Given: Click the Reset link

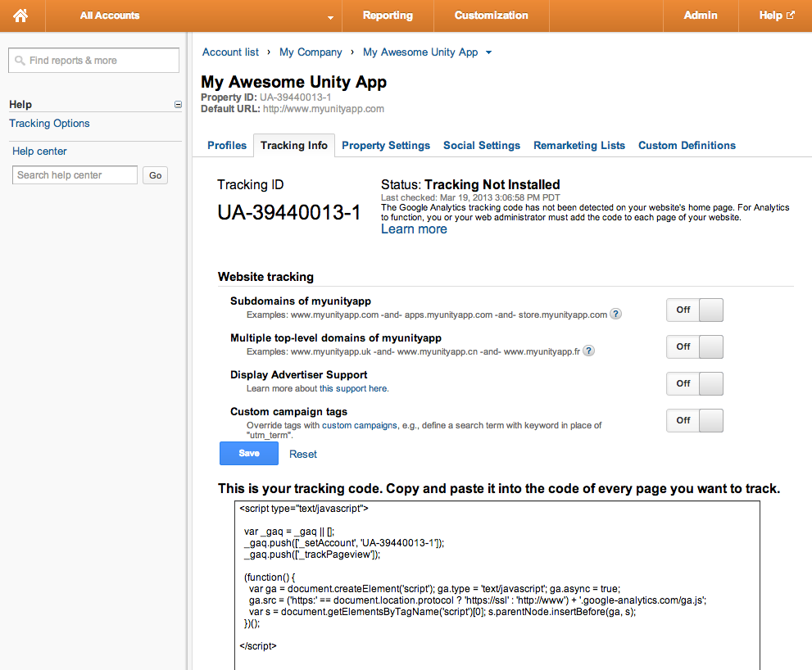Looking at the screenshot, I should point(303,454).
